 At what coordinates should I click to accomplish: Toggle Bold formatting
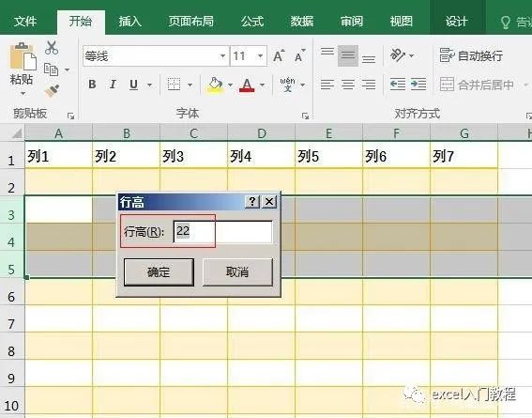(x=92, y=85)
